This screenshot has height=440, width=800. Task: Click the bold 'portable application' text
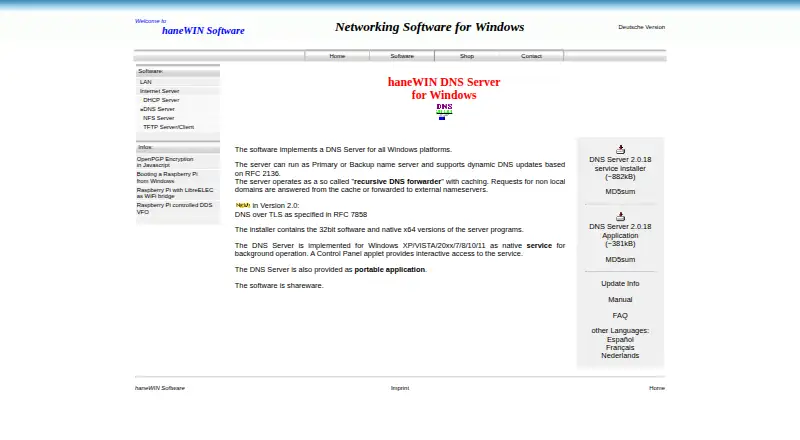tap(390, 270)
